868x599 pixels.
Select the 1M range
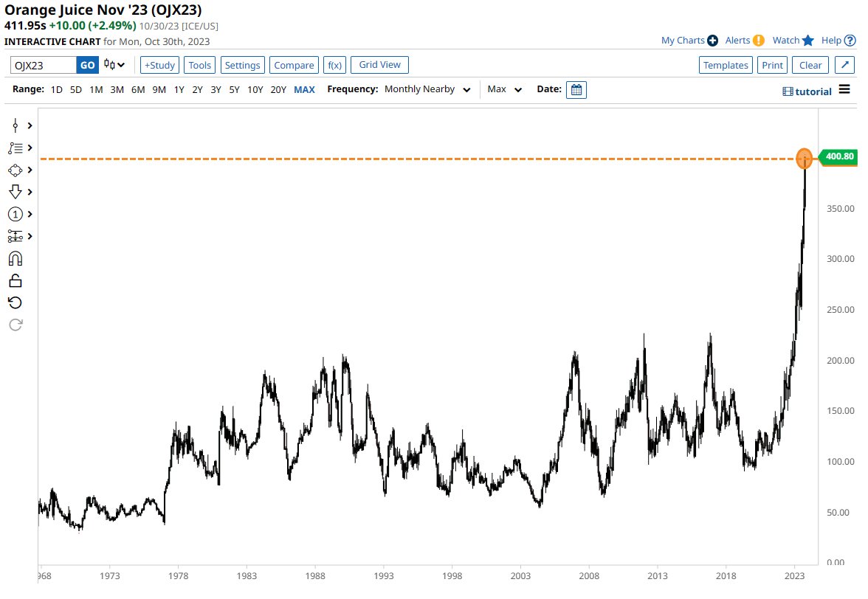pos(96,89)
